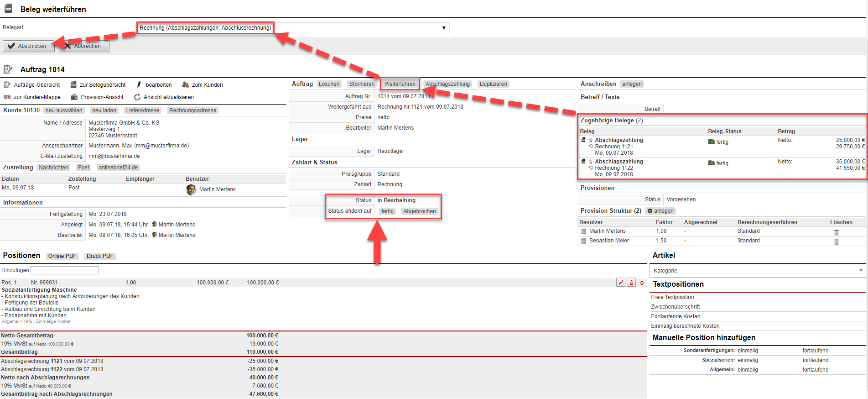Viewport: 868px width, 399px height.
Task: Select Lieferadresse option
Action: tap(143, 110)
